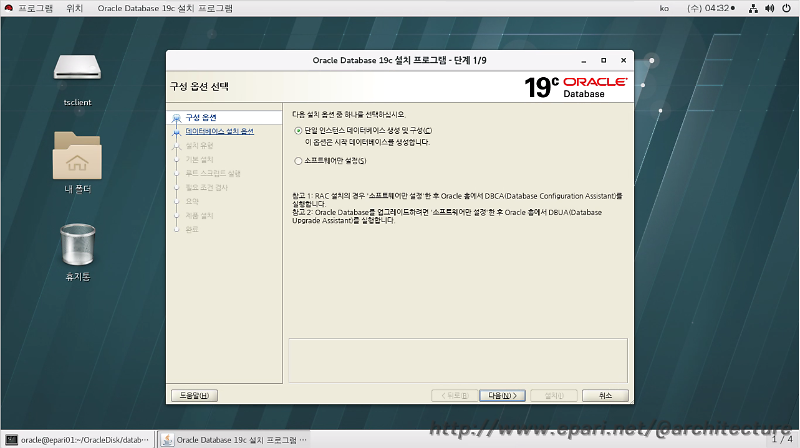Click the 구성 옵션 선택 page heading

[x=199, y=86]
